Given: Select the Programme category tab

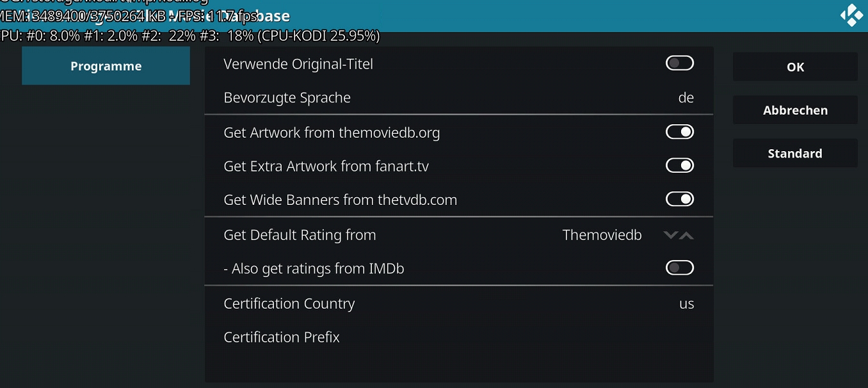Looking at the screenshot, I should [x=106, y=66].
